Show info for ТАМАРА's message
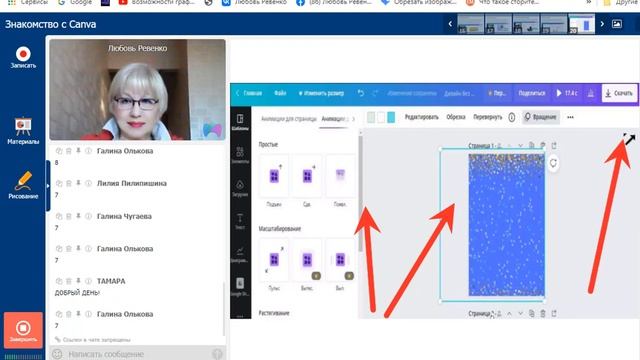This screenshot has width=640, height=360. pos(88,281)
